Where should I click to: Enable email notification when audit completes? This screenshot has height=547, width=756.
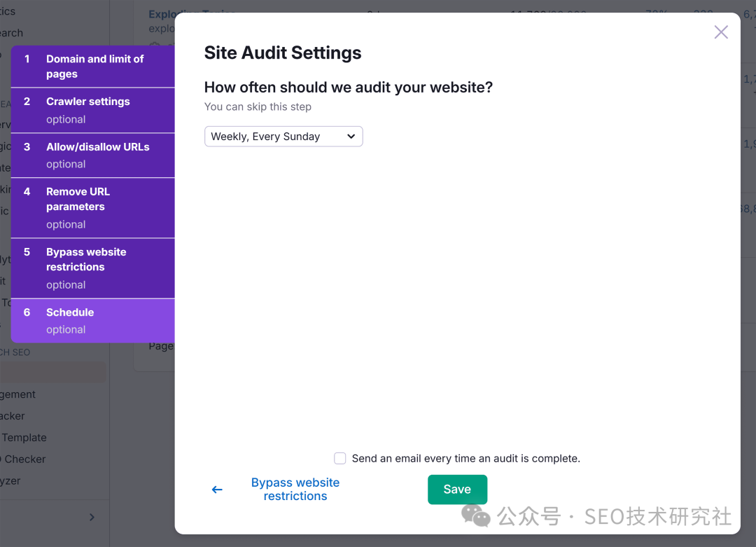[340, 458]
